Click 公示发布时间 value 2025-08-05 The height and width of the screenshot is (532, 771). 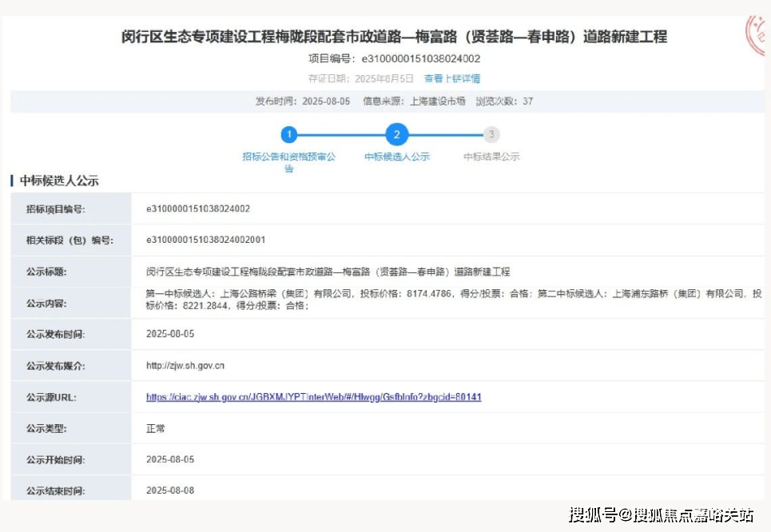[x=170, y=334]
